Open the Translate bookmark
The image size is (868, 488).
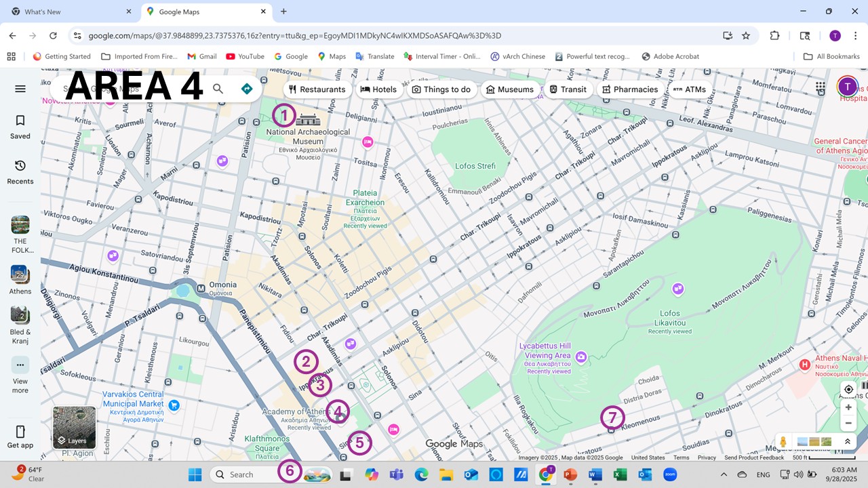(x=374, y=56)
